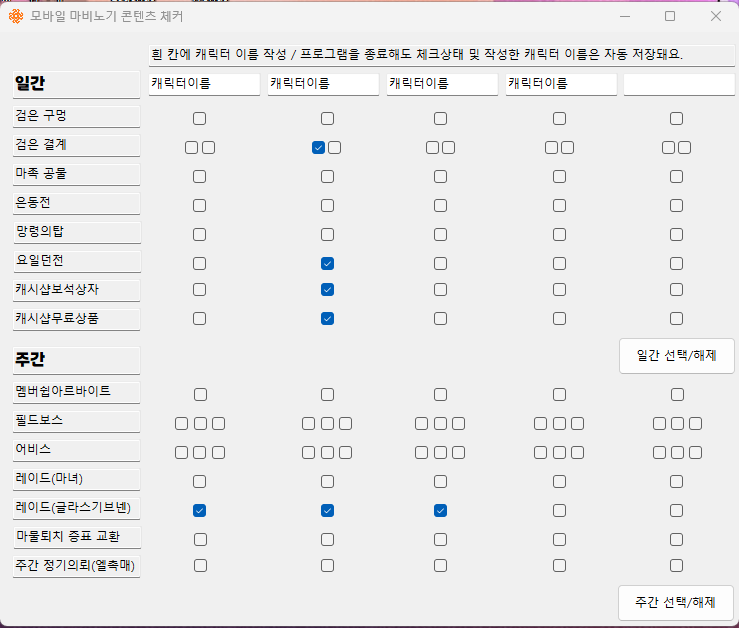Check the first 어비스 box in third column

pyautogui.click(x=422, y=453)
